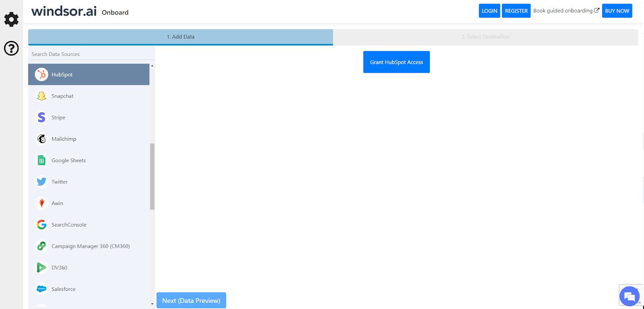Click Next (Data Preview) button

[x=191, y=301]
